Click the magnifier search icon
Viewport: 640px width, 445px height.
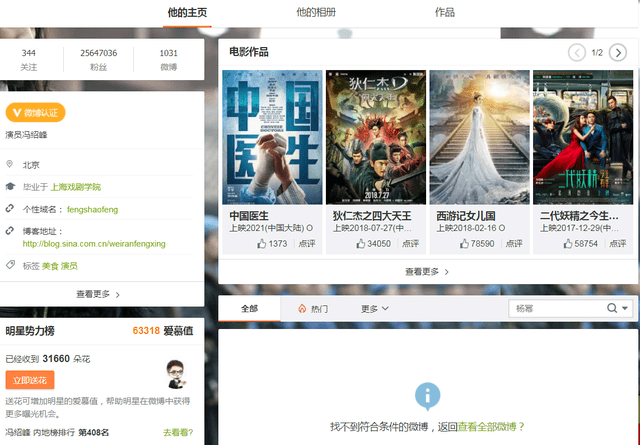coord(612,308)
